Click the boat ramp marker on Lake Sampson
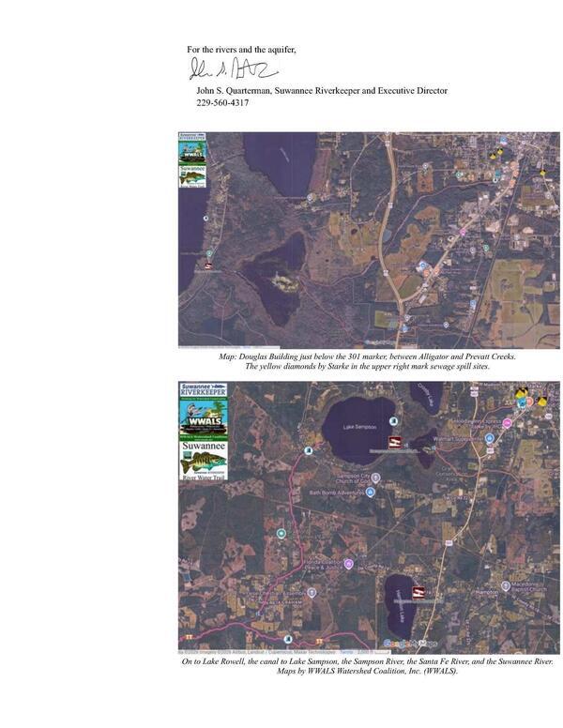The height and width of the screenshot is (728, 563). (395, 443)
